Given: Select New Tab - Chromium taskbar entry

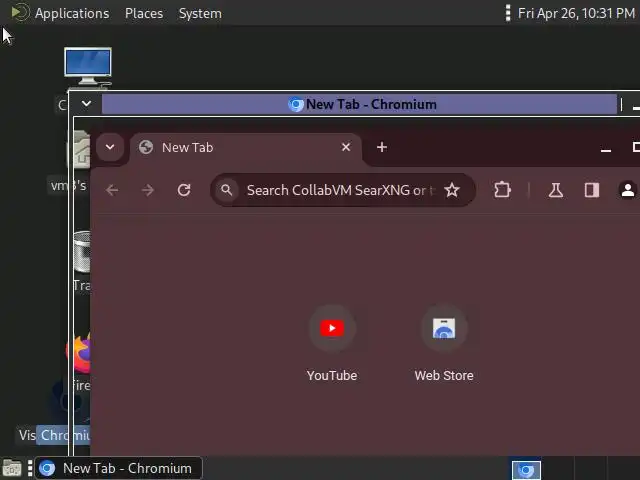Looking at the screenshot, I should pos(119,468).
